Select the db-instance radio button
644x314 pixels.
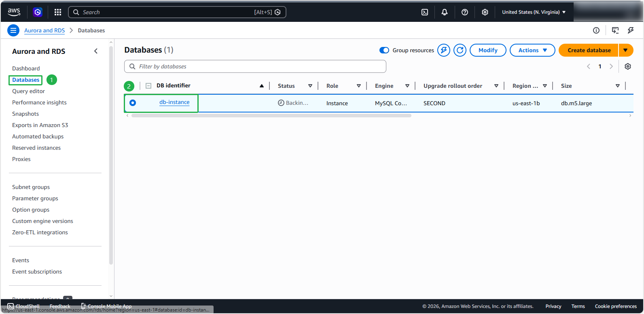pos(133,103)
